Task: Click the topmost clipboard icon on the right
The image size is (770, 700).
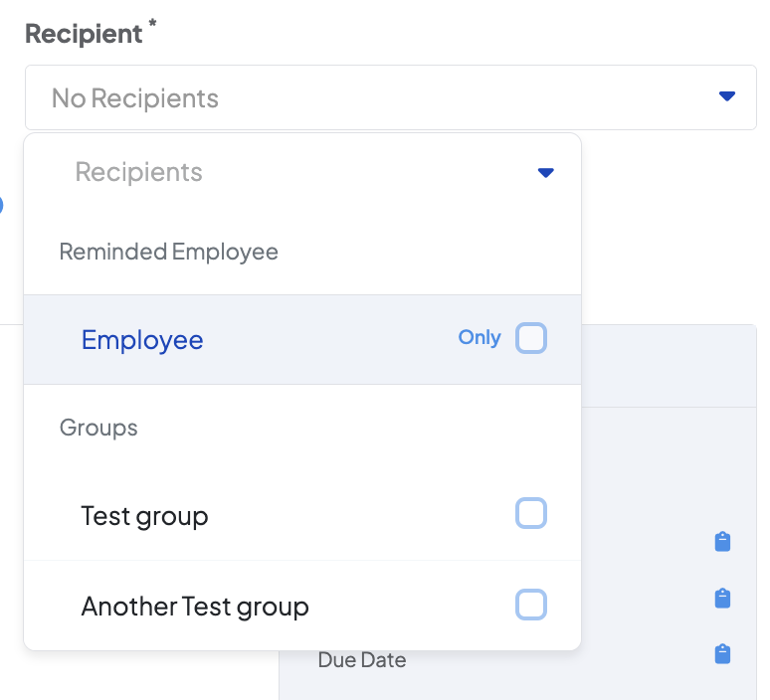Action: [x=723, y=542]
